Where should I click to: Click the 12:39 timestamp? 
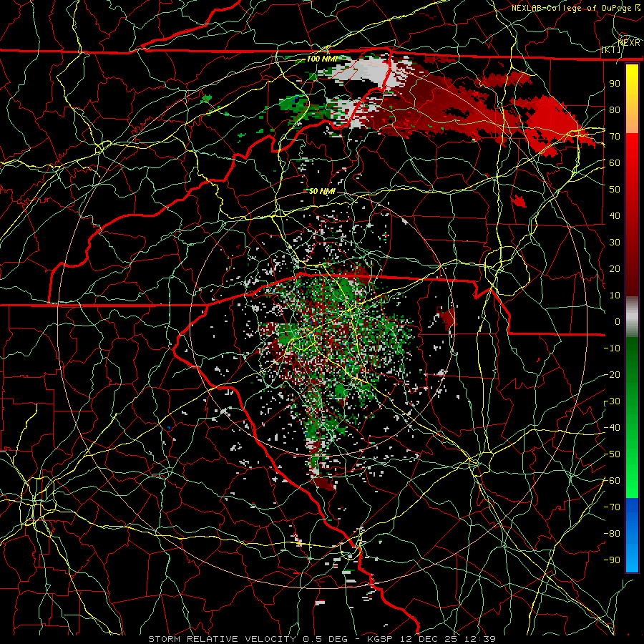(479, 639)
